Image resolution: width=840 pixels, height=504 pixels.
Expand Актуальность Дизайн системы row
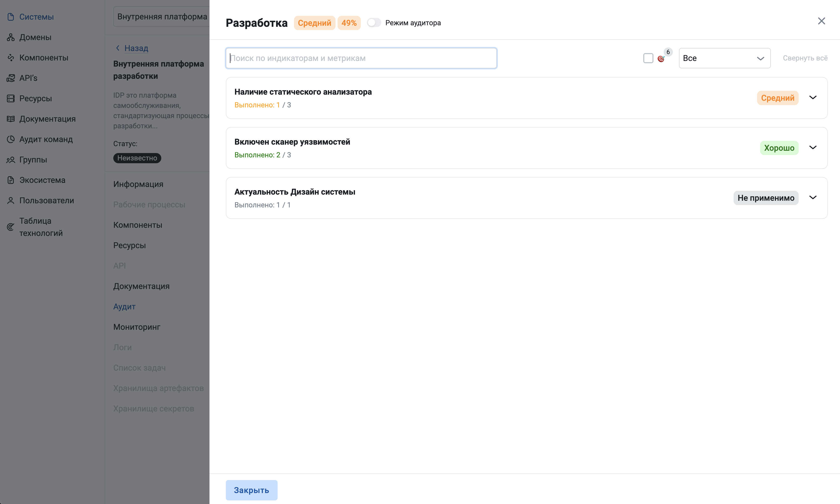(812, 198)
